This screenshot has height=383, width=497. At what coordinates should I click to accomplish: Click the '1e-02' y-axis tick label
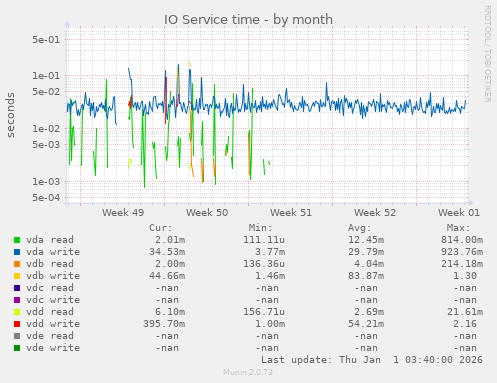(46, 128)
